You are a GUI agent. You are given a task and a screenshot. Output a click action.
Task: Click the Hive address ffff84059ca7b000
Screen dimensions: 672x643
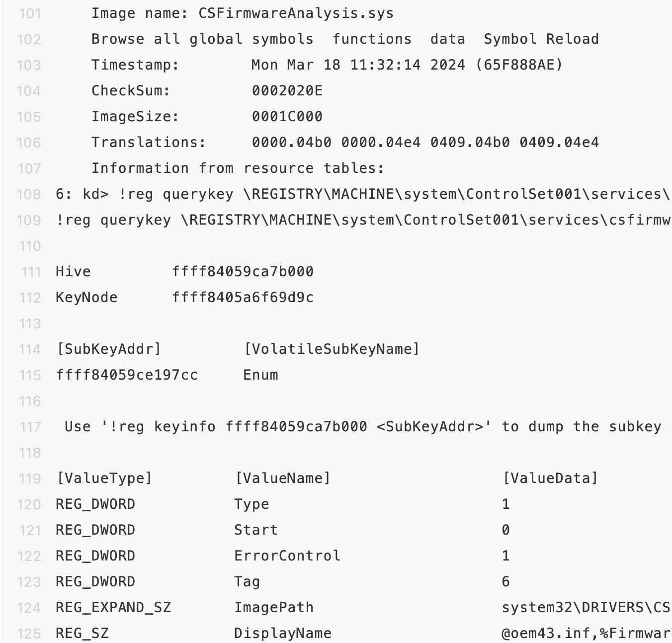[243, 272]
